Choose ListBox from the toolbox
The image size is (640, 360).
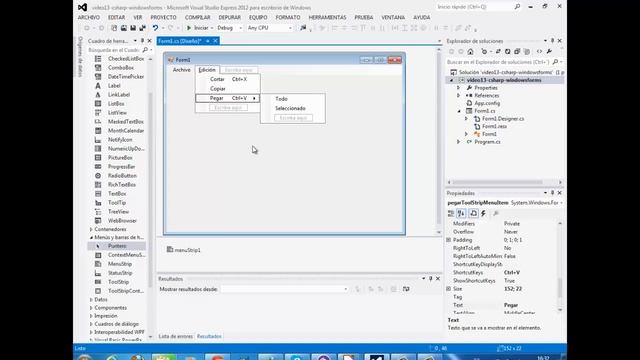pos(116,104)
